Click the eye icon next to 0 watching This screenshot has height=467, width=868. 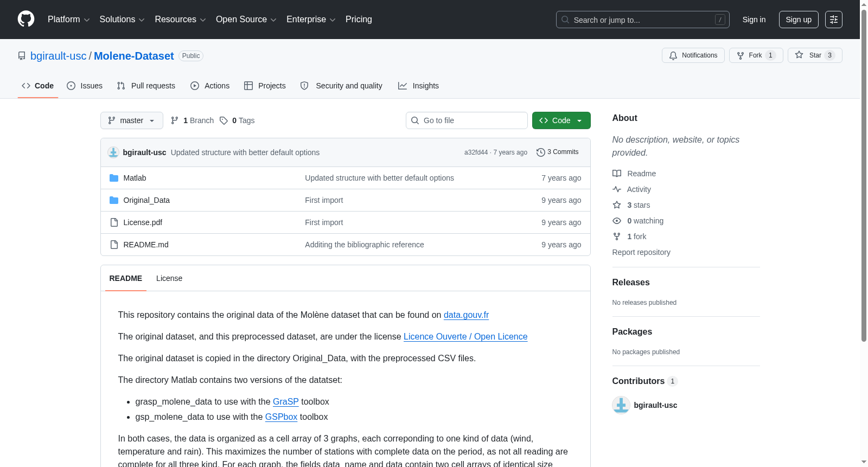617,221
